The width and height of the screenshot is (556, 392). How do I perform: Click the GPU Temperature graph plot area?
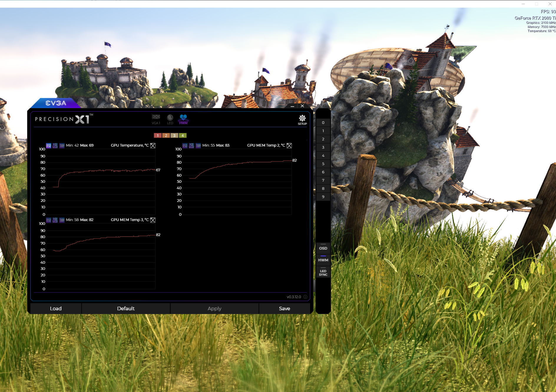coord(101,182)
